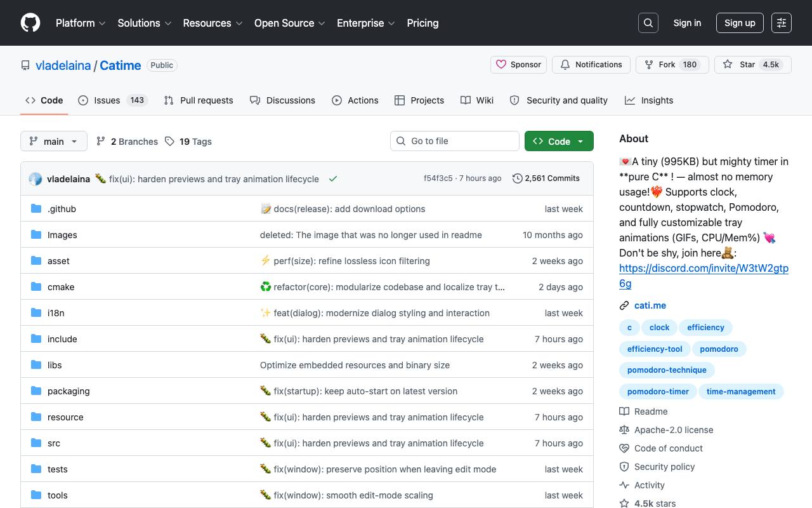Image resolution: width=812 pixels, height=508 pixels.
Task: Click the search magnifier icon in header
Action: click(x=648, y=23)
